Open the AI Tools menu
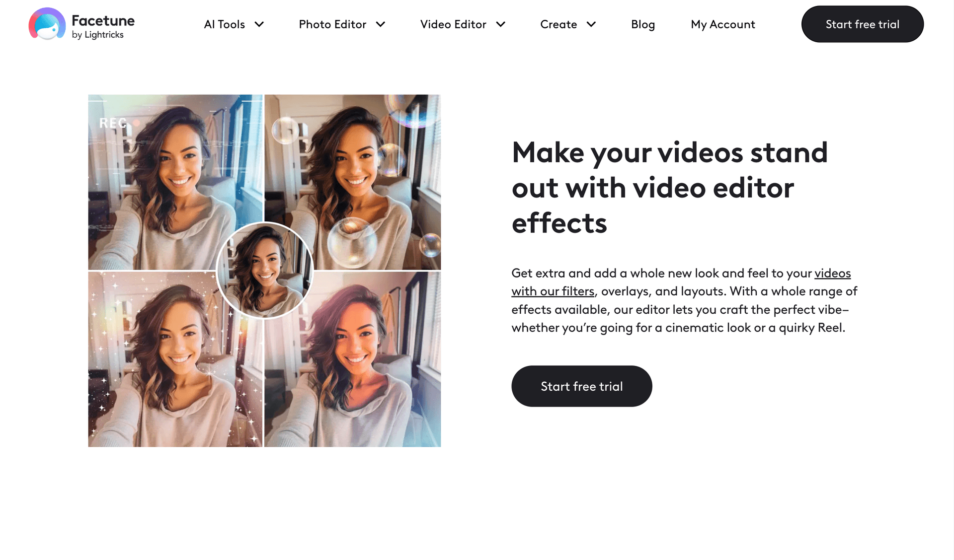This screenshot has height=560, width=954. [x=225, y=24]
